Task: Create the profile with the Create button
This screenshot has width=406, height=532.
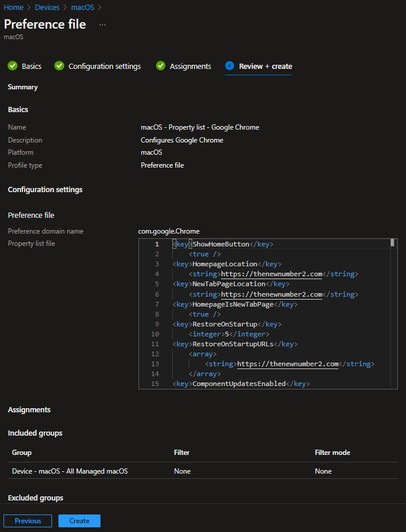Action: (79, 521)
